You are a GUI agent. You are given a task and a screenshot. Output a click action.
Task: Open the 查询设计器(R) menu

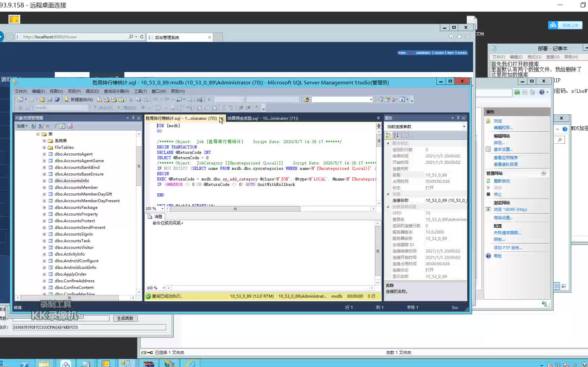coord(116,91)
